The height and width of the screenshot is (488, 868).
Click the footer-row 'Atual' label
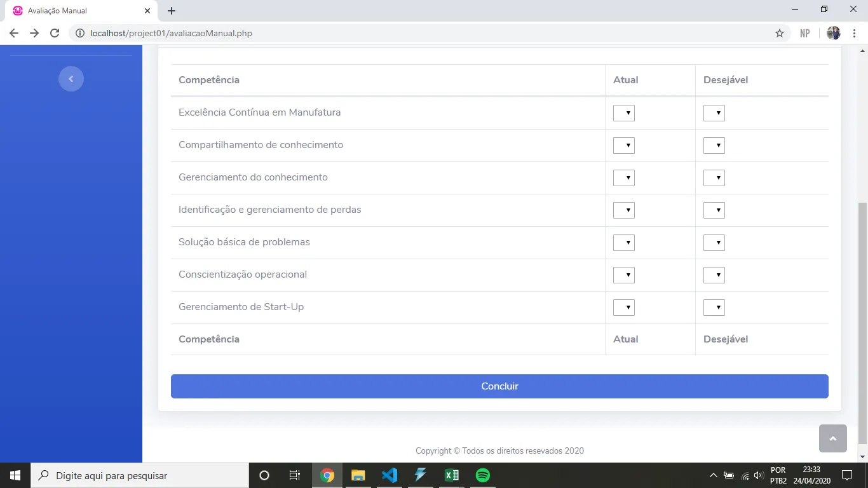click(625, 339)
